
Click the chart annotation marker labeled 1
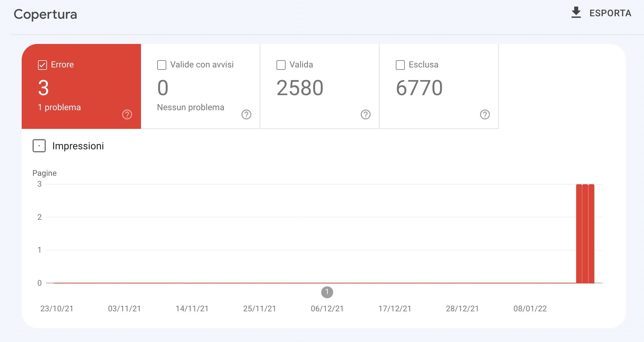[x=327, y=292]
